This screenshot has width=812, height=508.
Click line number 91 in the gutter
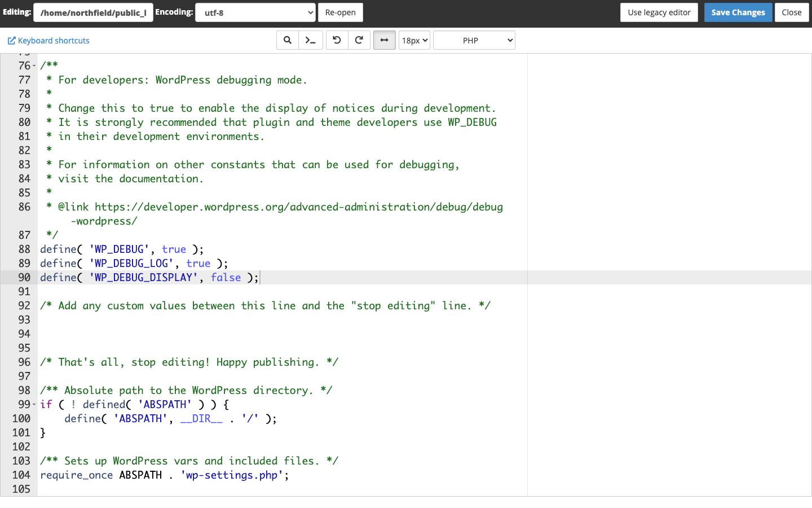[24, 292]
